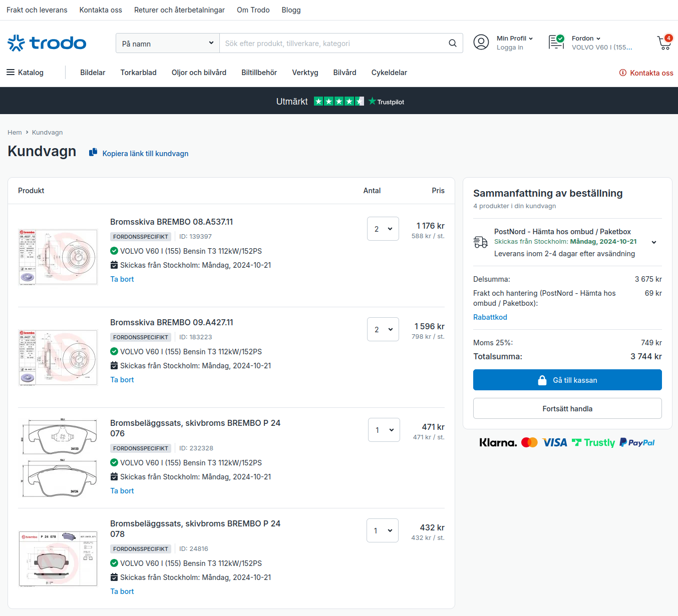Screen dimensions: 678x616
Task: Open thumbnail of brake pads P 24 078
Action: [x=58, y=558]
